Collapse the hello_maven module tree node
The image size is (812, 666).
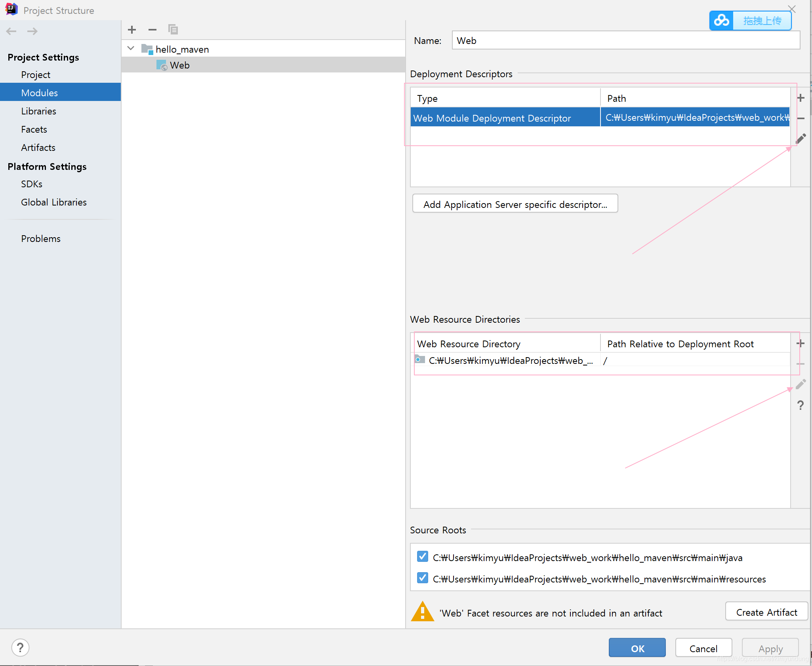click(x=131, y=49)
